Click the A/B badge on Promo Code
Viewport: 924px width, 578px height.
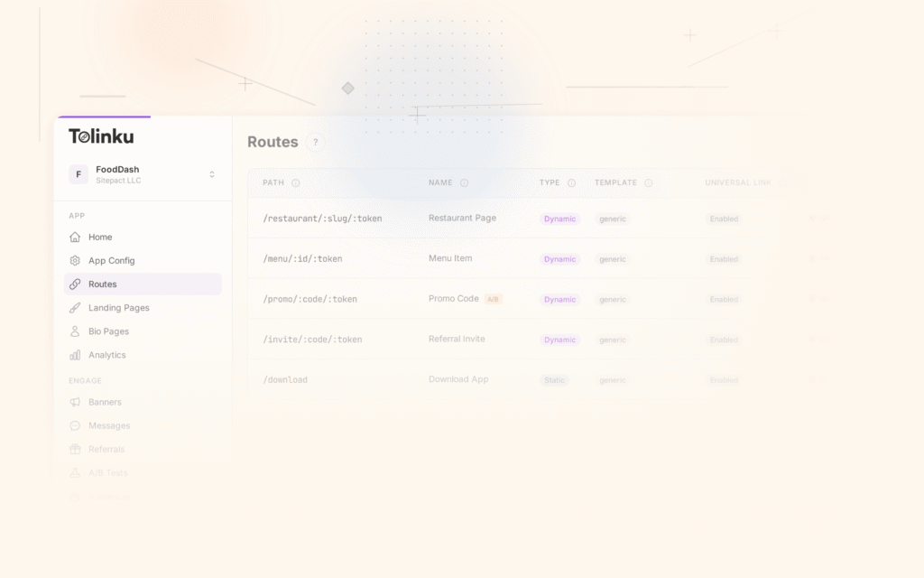(493, 299)
